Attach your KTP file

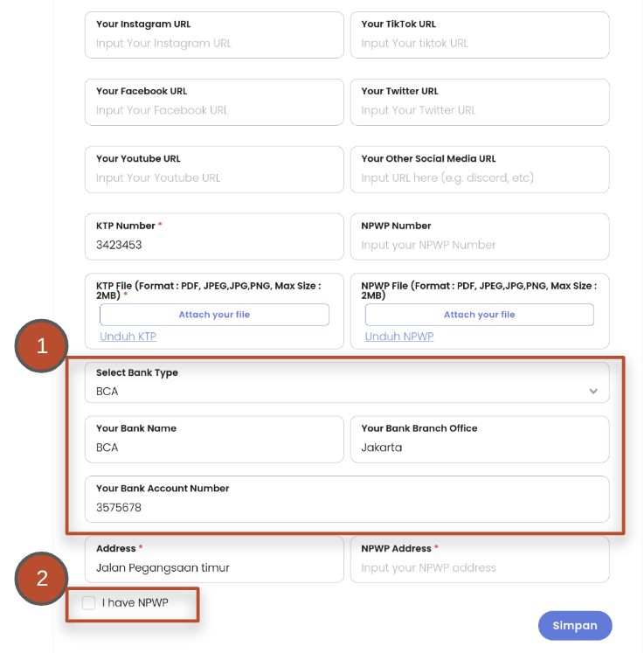[214, 315]
